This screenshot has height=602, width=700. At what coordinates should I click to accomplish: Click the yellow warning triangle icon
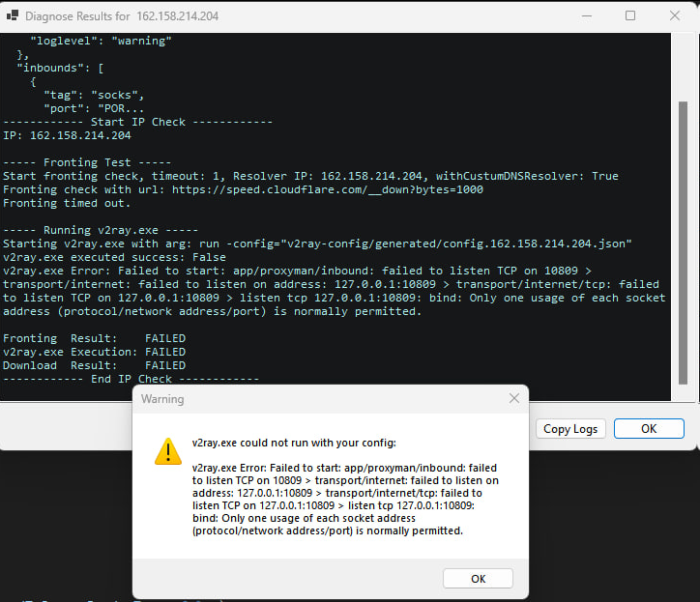[x=168, y=451]
